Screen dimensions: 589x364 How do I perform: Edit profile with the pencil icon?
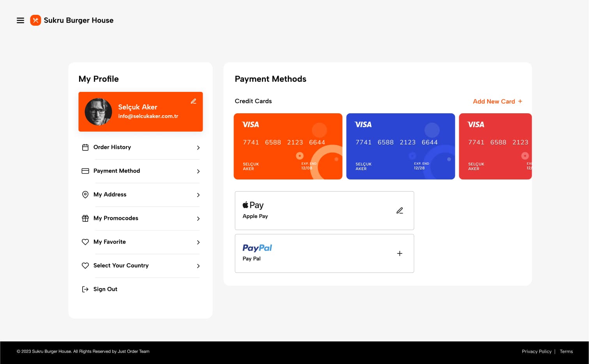193,101
